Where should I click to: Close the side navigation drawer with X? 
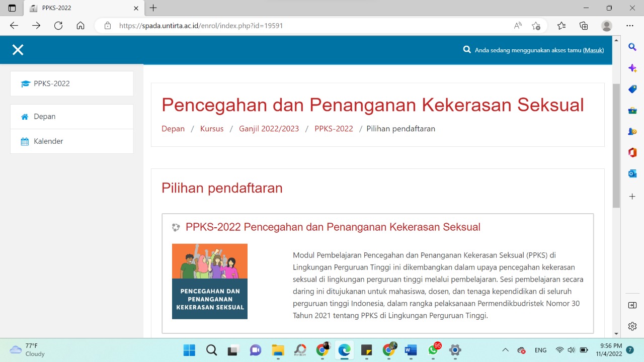[18, 50]
